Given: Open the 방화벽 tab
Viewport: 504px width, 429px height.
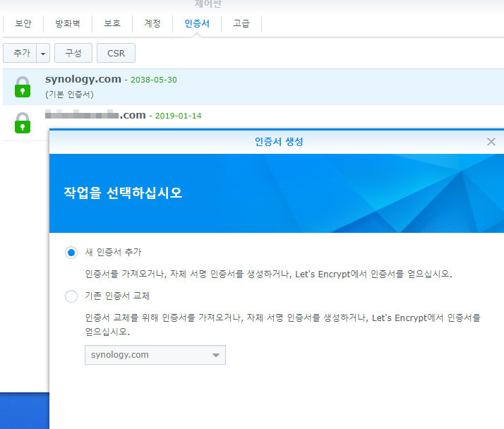Looking at the screenshot, I should [68, 23].
